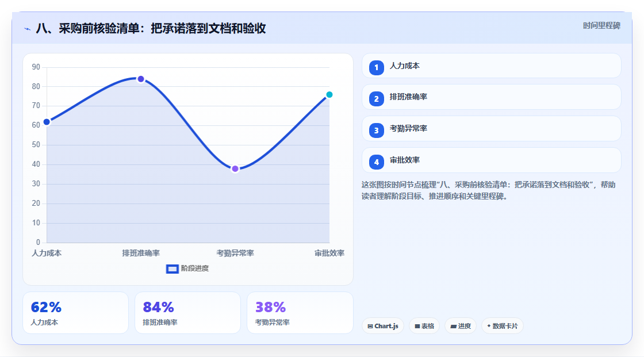Open the 38% 考勤异常率 stat card
This screenshot has height=357, width=644.
(300, 313)
